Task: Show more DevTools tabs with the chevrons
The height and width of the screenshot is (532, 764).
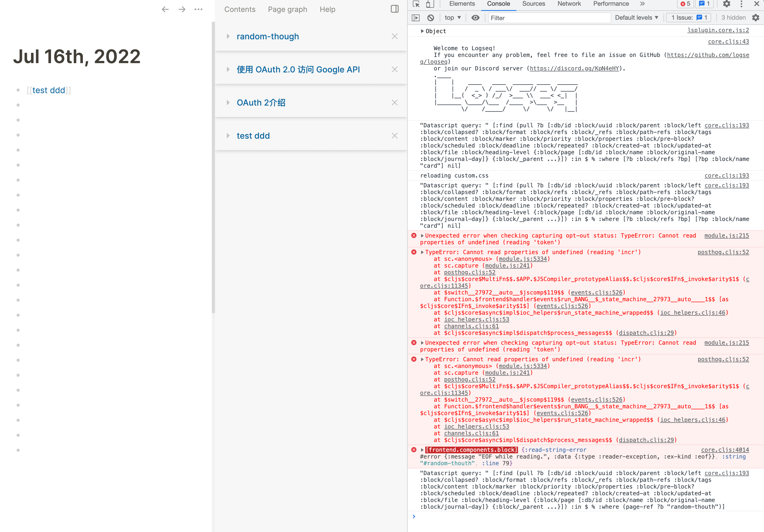Action: pos(642,4)
